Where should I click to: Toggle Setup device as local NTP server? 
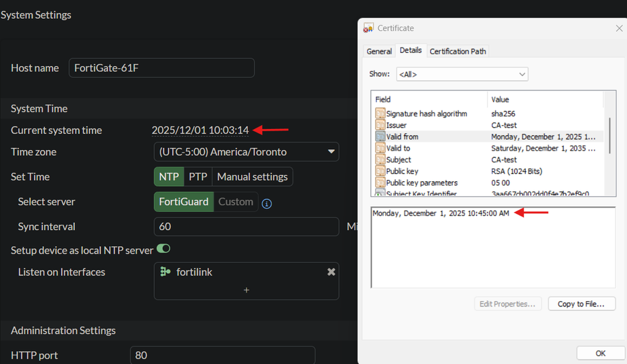tap(163, 249)
